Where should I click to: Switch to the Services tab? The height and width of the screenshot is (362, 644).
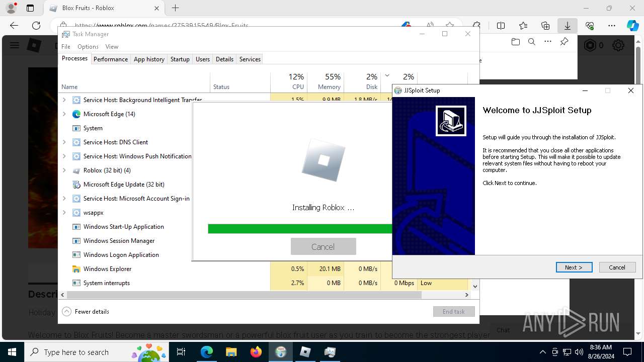250,59
